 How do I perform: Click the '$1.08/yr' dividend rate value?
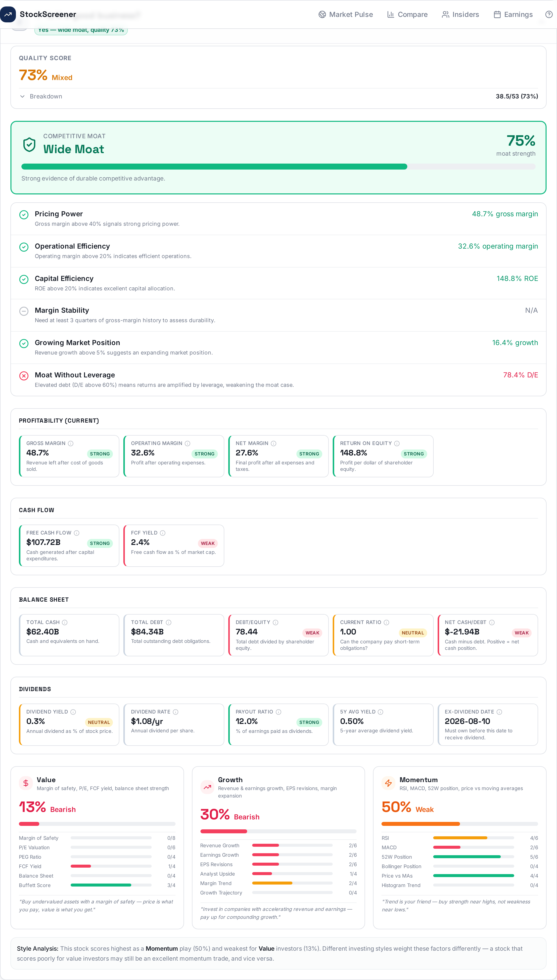point(147,721)
